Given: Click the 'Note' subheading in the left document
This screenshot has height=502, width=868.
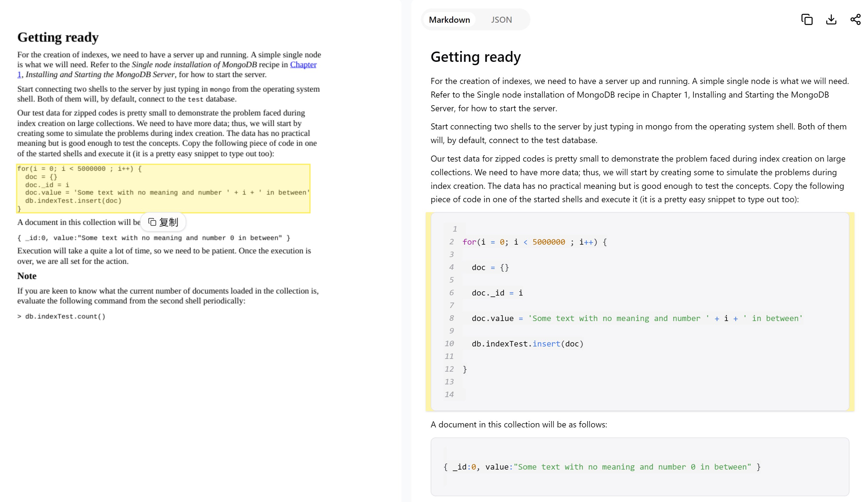Looking at the screenshot, I should (x=27, y=276).
